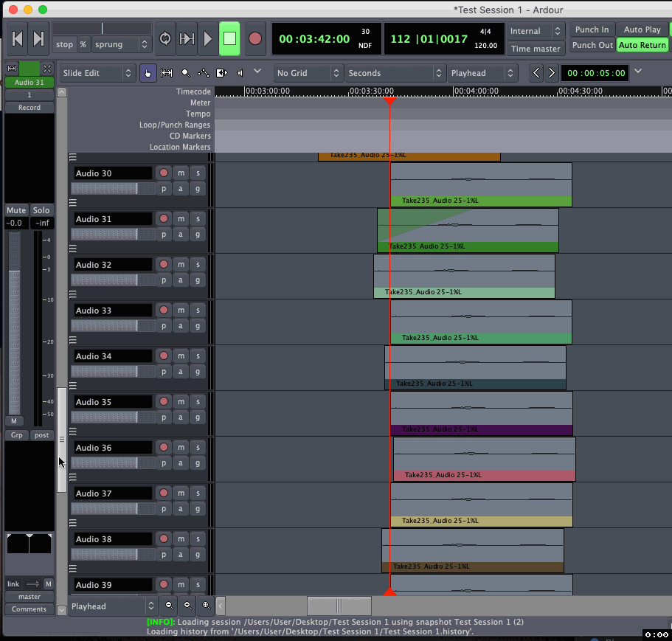The width and height of the screenshot is (672, 641).
Task: Click the Go to session start button
Action: pos(18,38)
